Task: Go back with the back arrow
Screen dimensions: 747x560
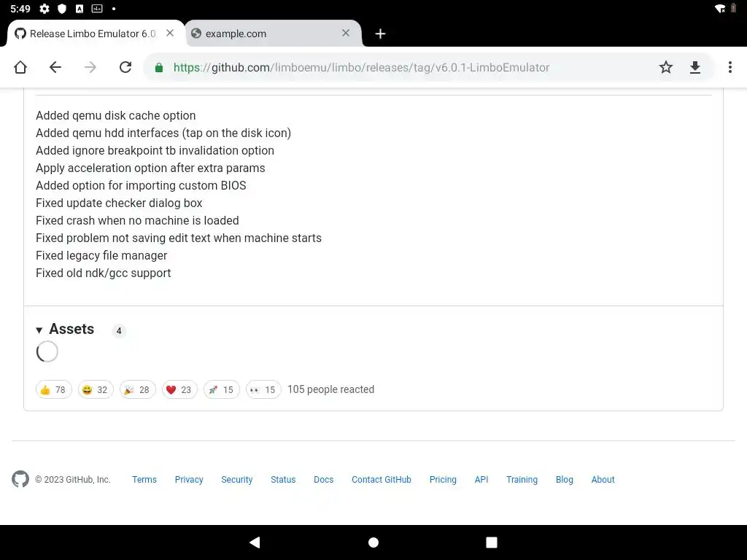Action: click(55, 67)
